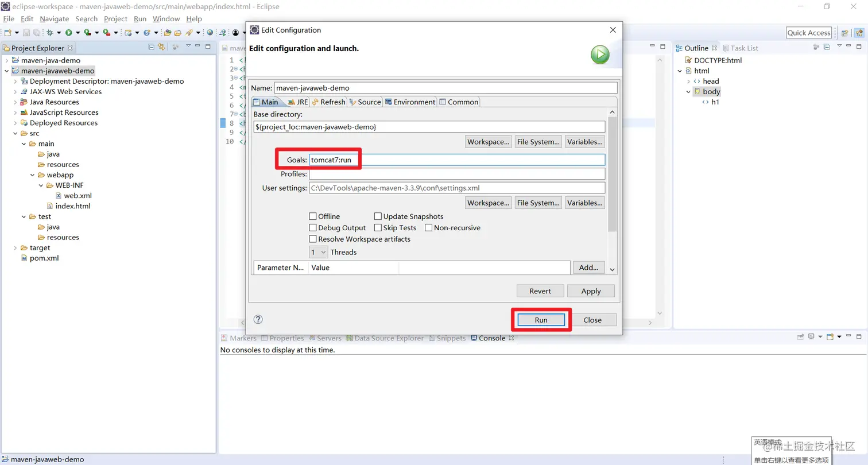Tick the Update Snapshots checkbox
This screenshot has height=465, width=868.
378,216
